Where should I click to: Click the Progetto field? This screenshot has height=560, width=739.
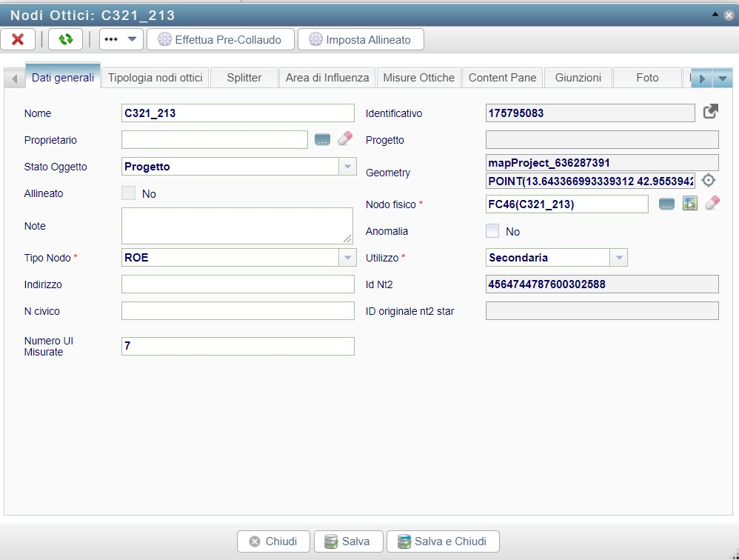[x=602, y=139]
